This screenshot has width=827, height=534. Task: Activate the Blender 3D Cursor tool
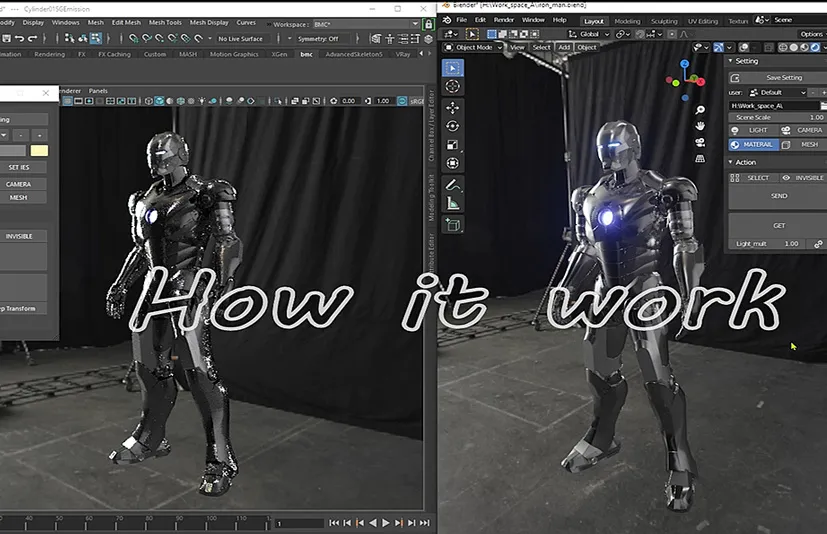coord(452,87)
